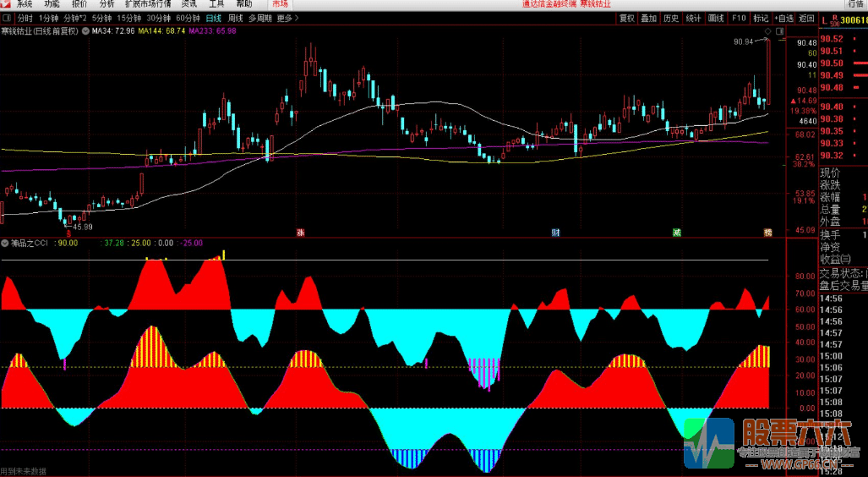Click the 90.52 quote price row
Image resolution: width=868 pixels, height=477 pixels.
pos(843,39)
